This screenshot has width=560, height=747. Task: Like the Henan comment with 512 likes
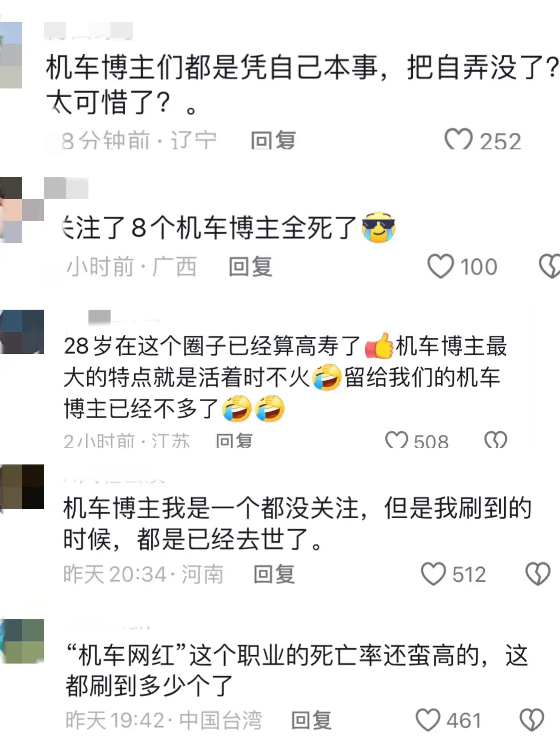click(433, 574)
